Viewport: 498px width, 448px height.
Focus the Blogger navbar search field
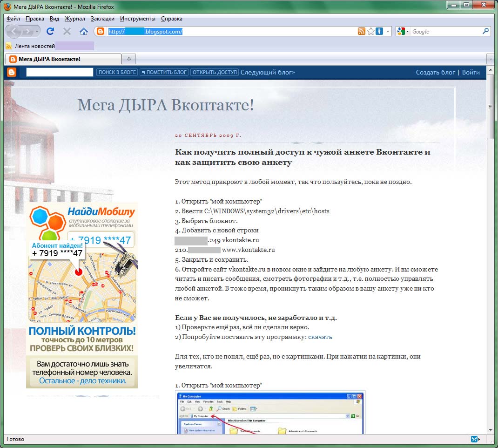click(x=60, y=72)
